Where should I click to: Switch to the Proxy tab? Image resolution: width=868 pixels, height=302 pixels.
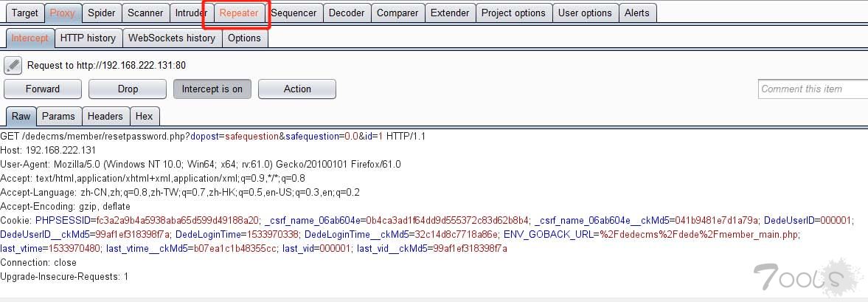62,13
